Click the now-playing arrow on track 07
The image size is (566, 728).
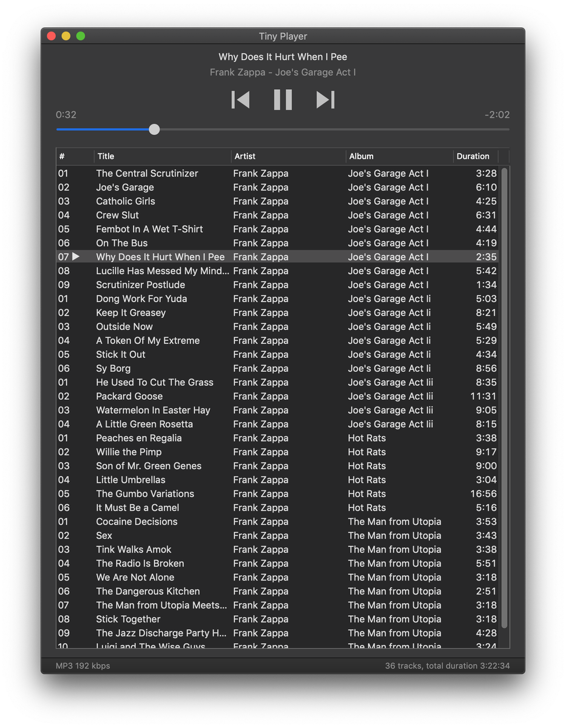(76, 257)
